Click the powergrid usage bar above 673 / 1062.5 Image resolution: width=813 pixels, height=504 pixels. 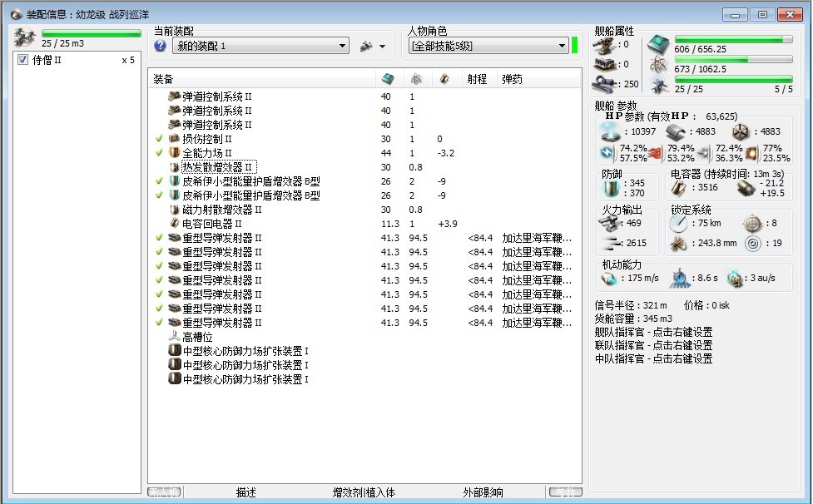733,60
